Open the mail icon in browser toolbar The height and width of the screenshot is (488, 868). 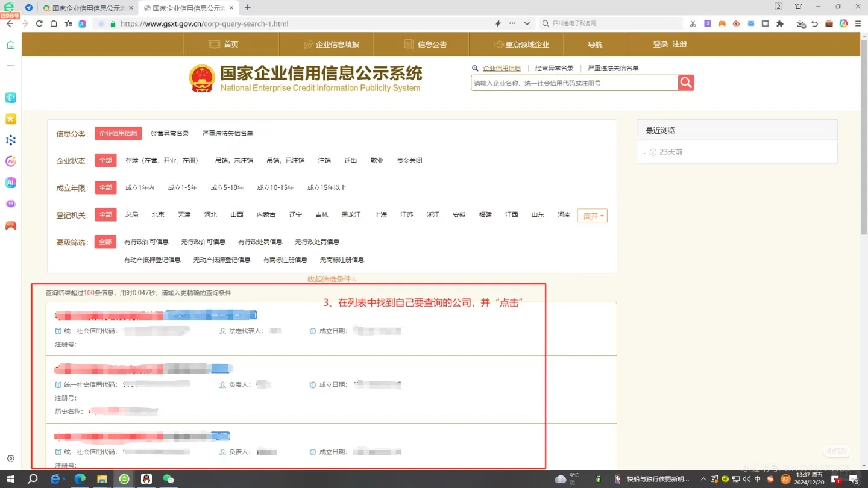coord(751,23)
